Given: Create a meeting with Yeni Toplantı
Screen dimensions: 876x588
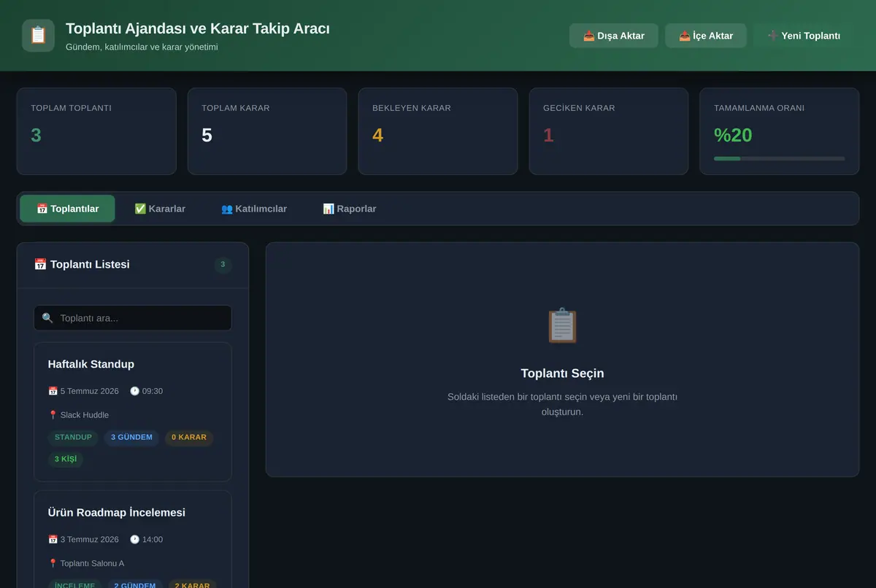Looking at the screenshot, I should (804, 36).
